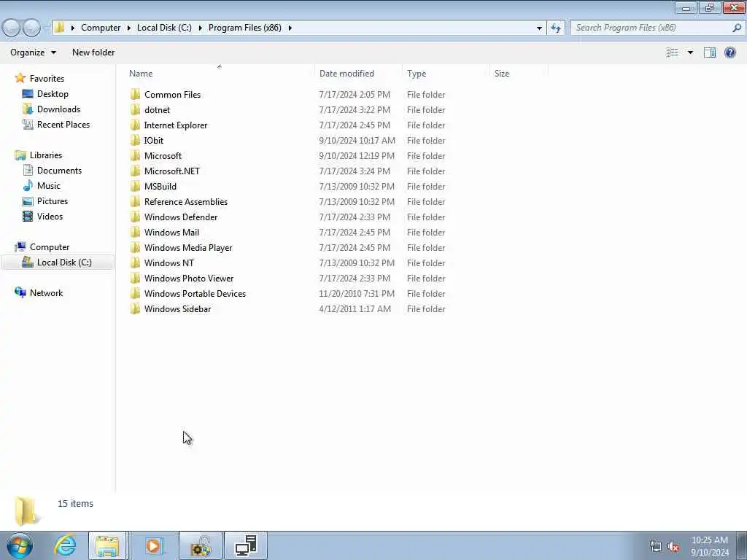Open the view options dropdown arrow
Screen dimensions: 747x560
click(x=690, y=52)
